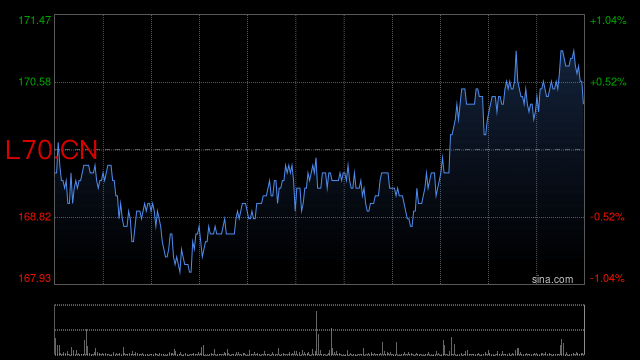Click the +1.04% percentage label
The image size is (640, 360).
[608, 20]
